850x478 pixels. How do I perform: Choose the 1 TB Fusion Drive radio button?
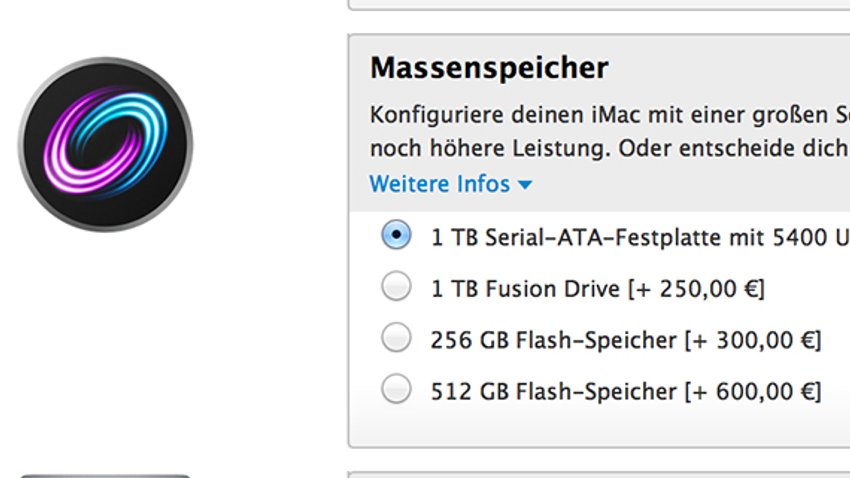click(396, 286)
